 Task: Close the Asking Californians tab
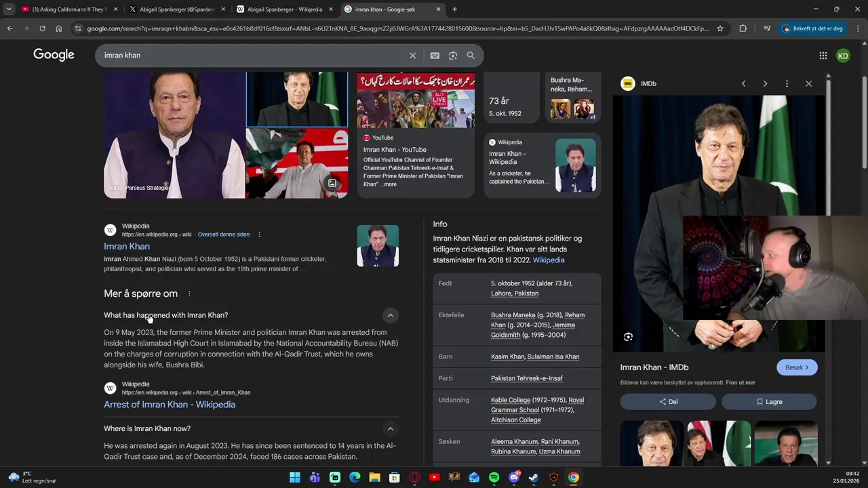(115, 9)
